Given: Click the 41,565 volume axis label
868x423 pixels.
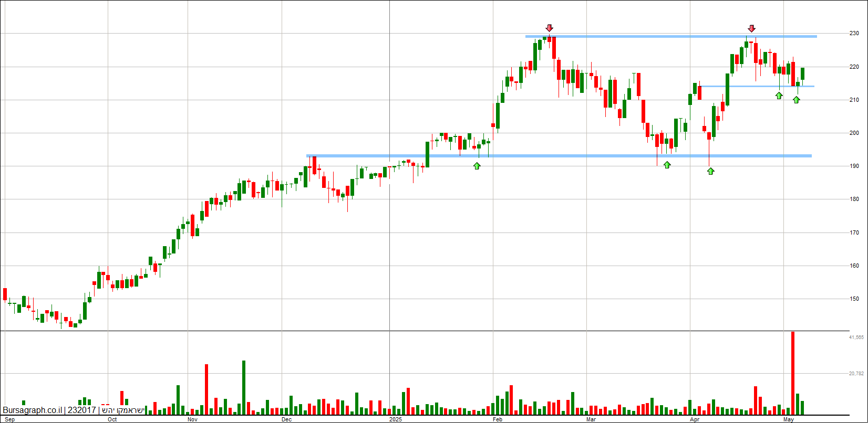Looking at the screenshot, I should click(x=856, y=337).
